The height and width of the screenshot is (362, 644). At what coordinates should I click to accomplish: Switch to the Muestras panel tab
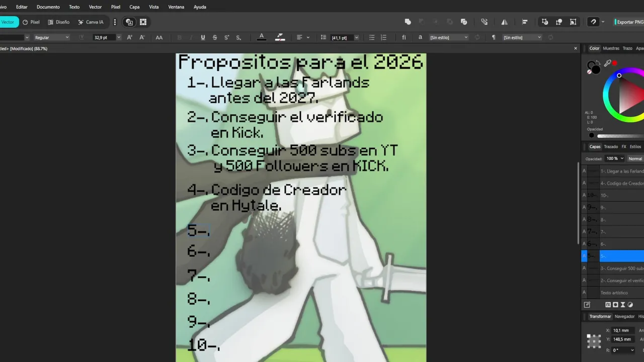(x=611, y=48)
